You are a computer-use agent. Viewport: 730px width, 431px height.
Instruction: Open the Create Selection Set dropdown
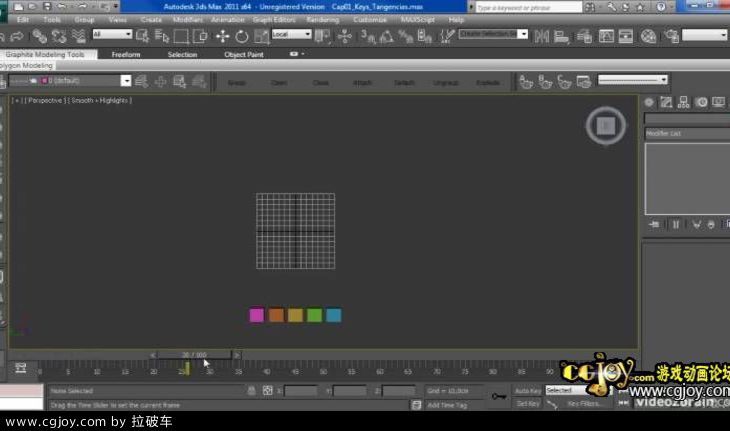[493, 34]
